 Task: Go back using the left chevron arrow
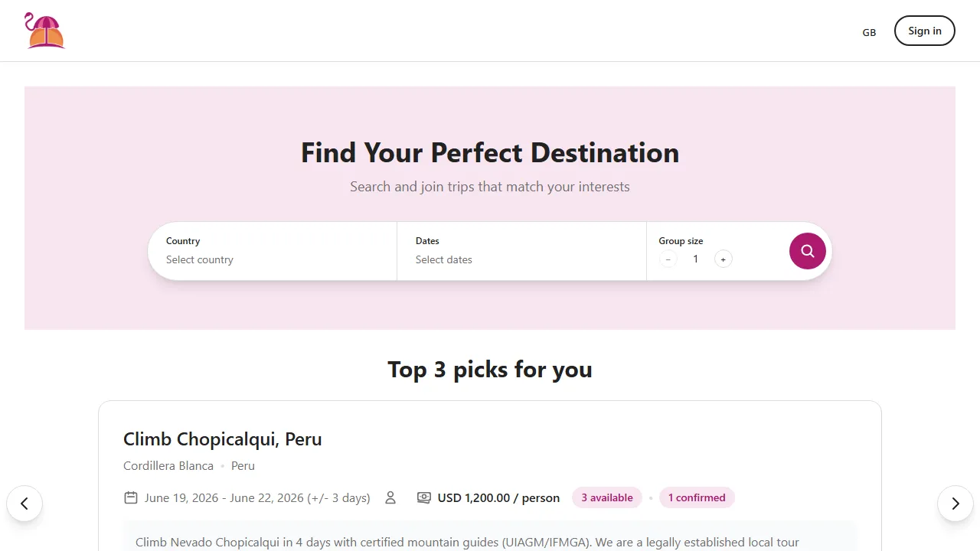click(24, 504)
